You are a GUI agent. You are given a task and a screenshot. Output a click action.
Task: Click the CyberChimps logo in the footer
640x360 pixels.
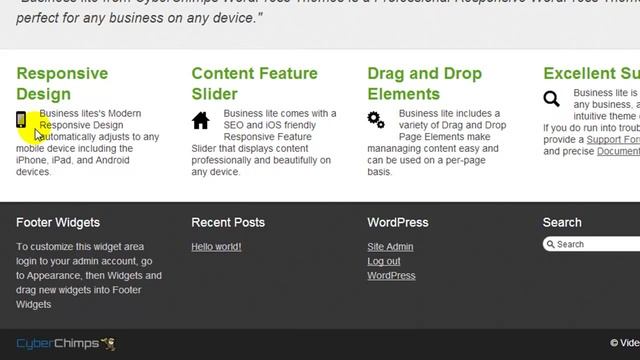66,344
